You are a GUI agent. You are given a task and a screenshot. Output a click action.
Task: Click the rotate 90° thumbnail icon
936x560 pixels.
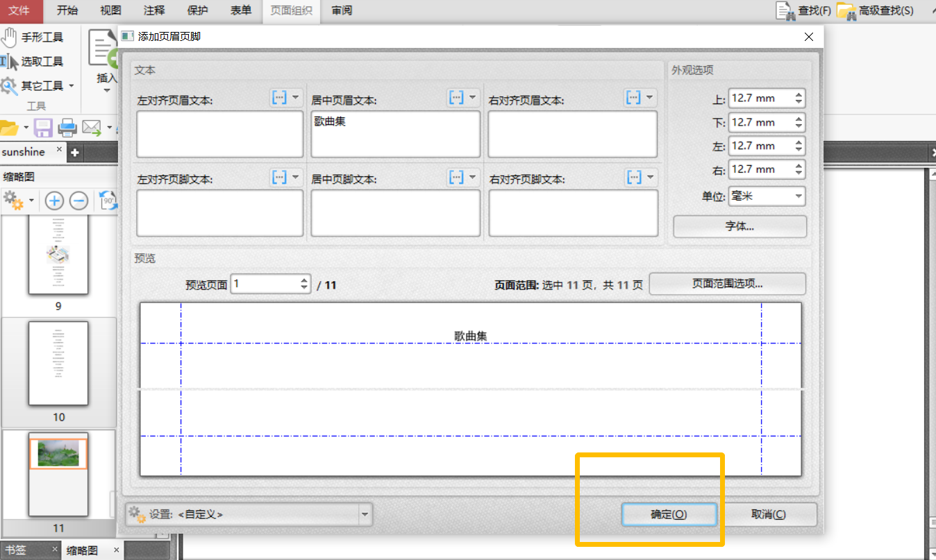108,201
